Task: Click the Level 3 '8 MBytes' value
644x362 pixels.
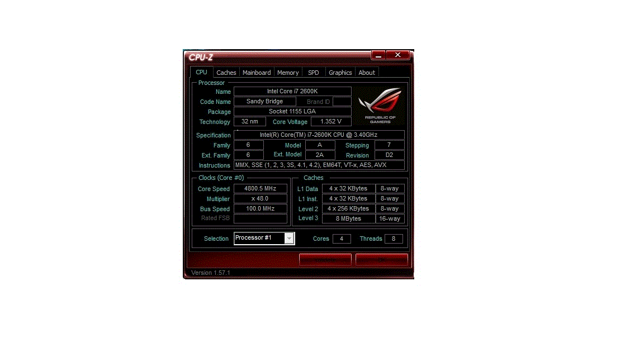Action: click(x=349, y=218)
